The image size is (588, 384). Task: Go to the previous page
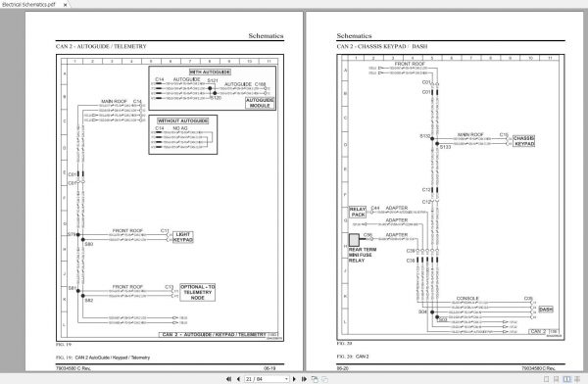238,379
